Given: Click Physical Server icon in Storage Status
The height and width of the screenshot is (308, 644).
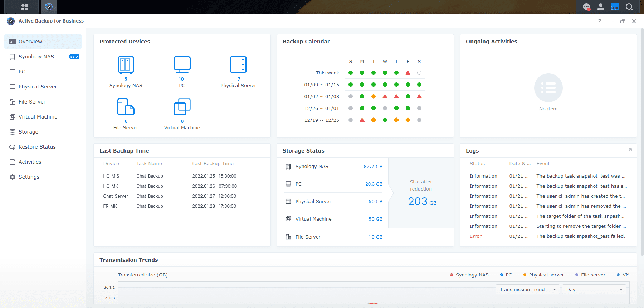Looking at the screenshot, I should (288, 202).
